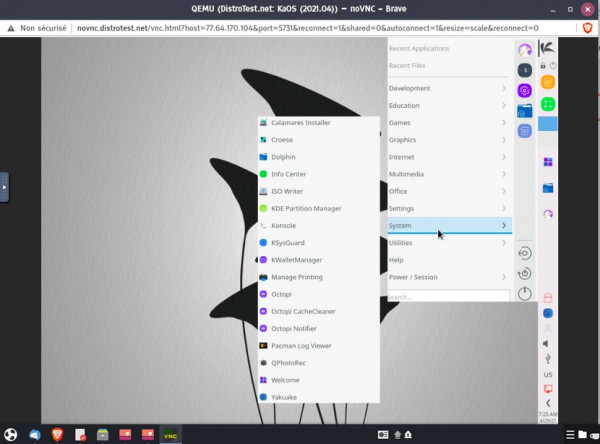The width and height of the screenshot is (600, 444).
Task: Launch Calamares Installer
Action: click(300, 123)
